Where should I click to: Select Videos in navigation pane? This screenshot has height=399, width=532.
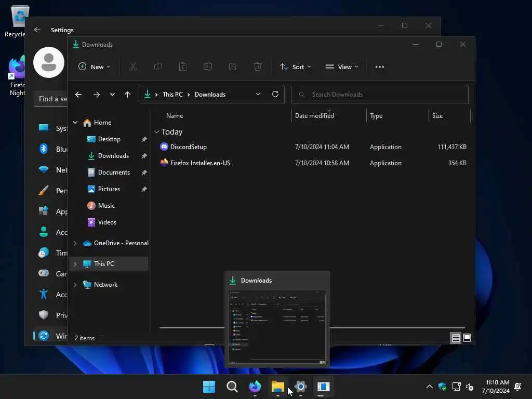(107, 222)
